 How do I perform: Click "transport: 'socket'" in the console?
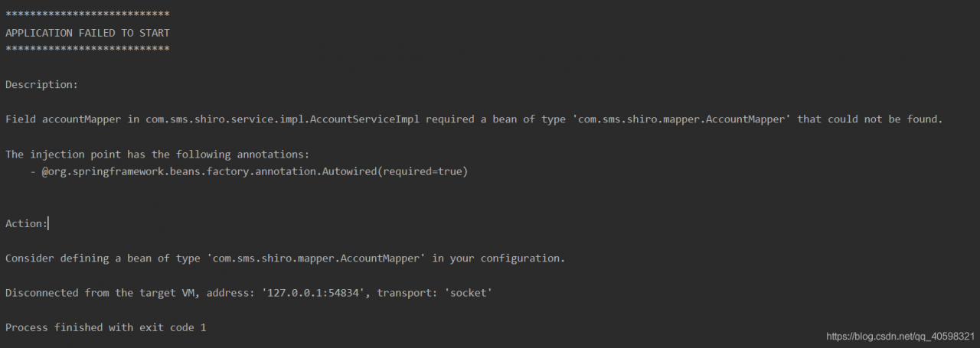coord(434,293)
